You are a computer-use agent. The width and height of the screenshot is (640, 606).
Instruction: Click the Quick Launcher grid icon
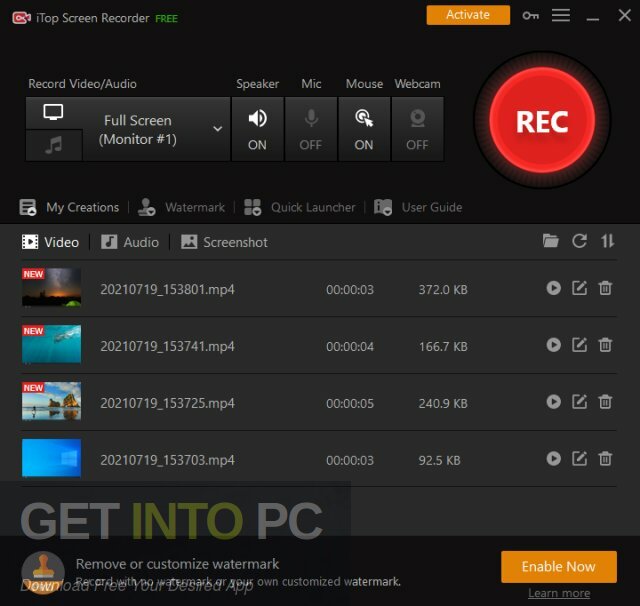pos(252,207)
